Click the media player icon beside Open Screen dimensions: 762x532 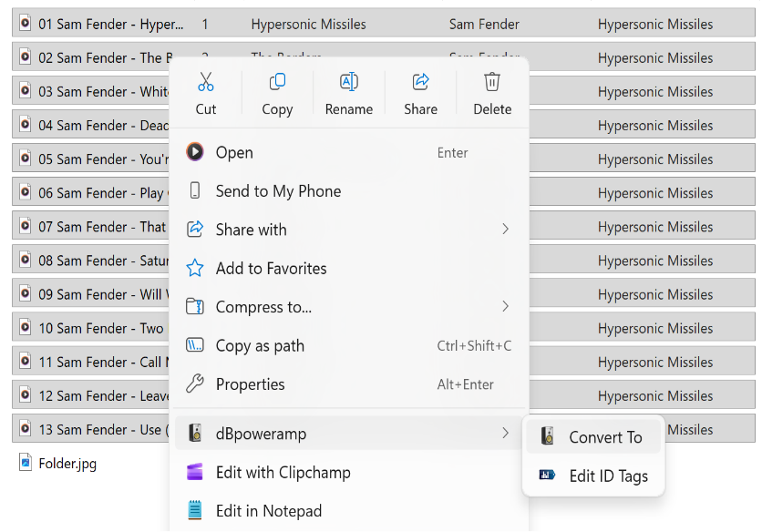(195, 152)
